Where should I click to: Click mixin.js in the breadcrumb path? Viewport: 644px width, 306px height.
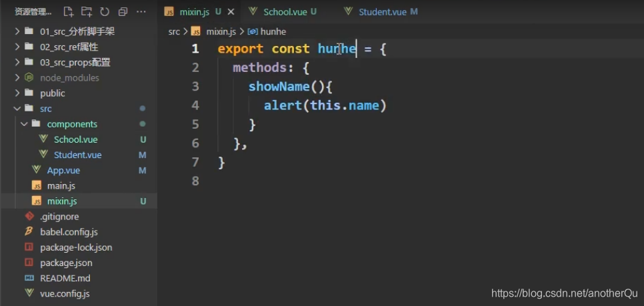tap(221, 31)
